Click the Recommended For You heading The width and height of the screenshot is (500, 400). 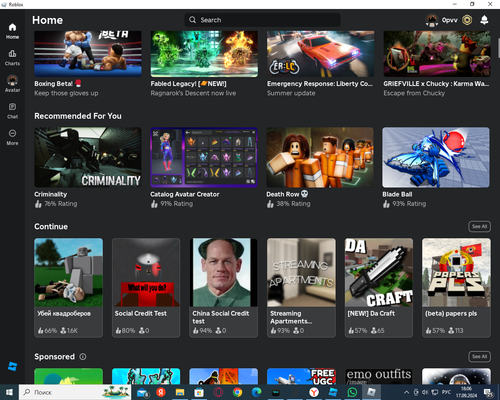(78, 116)
